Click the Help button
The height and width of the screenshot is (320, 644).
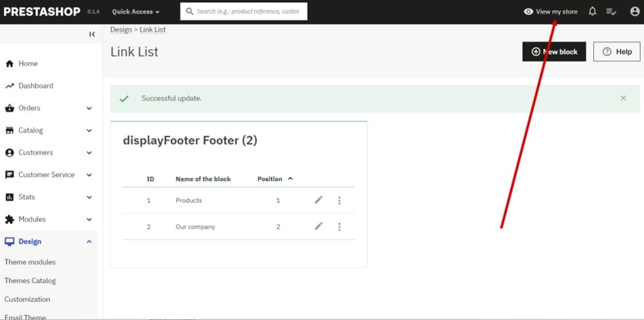point(616,52)
